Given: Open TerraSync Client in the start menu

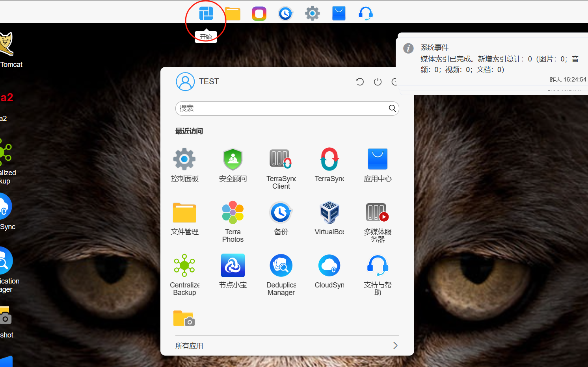Looking at the screenshot, I should pyautogui.click(x=281, y=169).
